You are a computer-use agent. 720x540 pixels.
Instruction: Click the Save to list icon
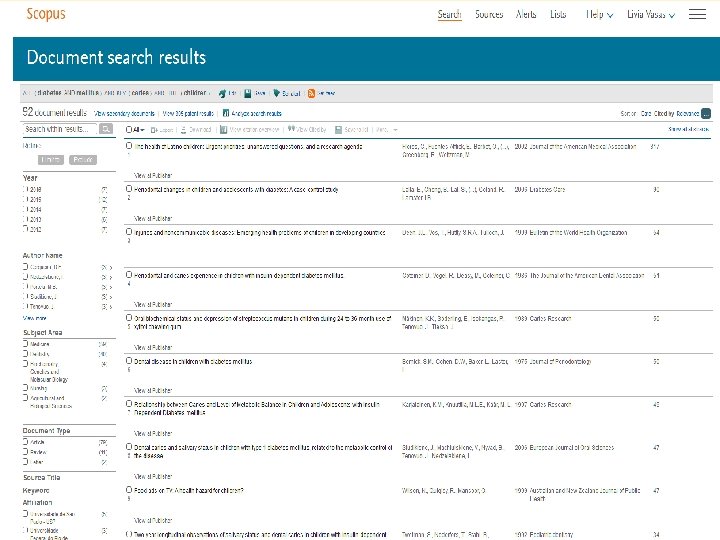(x=338, y=130)
